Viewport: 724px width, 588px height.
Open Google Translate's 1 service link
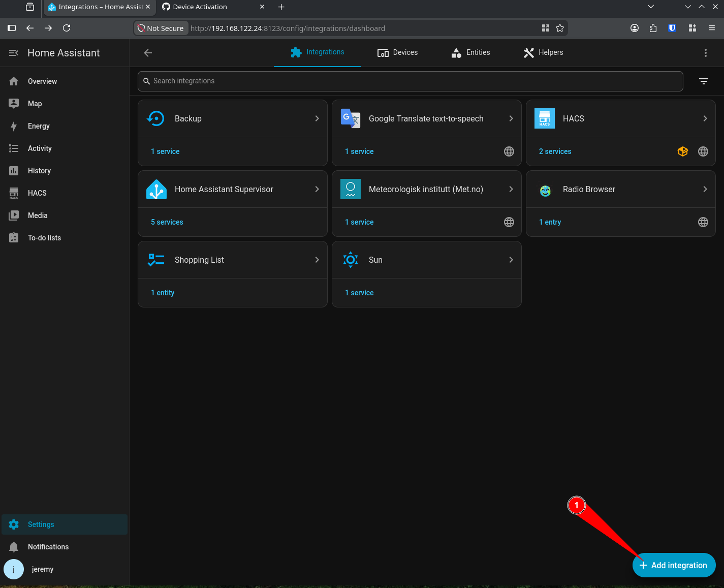pos(359,151)
